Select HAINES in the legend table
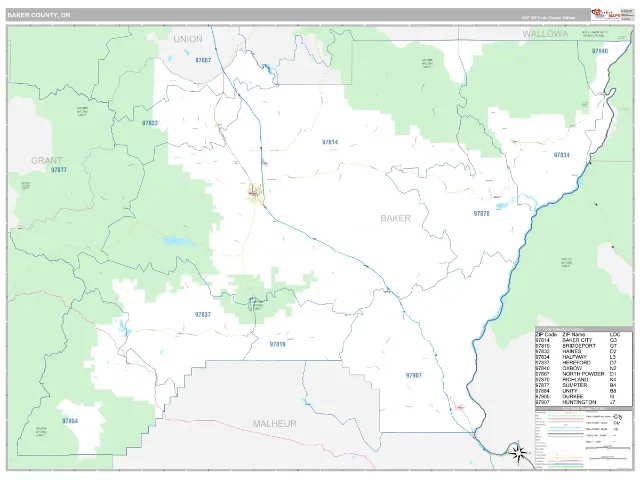640x480 pixels. pyautogui.click(x=572, y=351)
